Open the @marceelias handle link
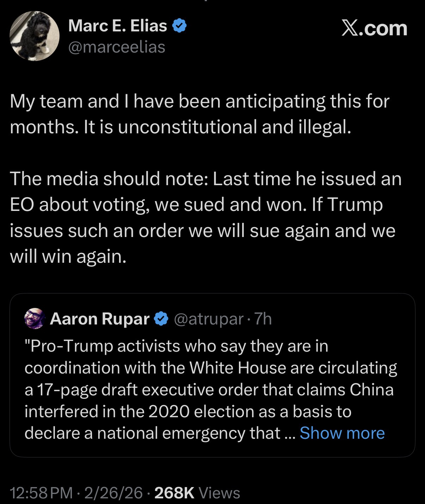425x504 pixels. click(116, 47)
